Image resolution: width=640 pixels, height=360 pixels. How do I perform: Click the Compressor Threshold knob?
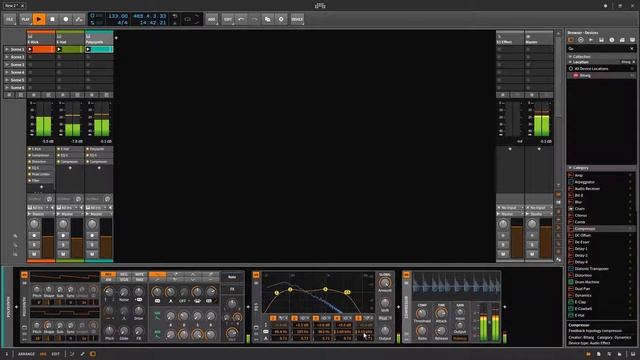coord(422,313)
